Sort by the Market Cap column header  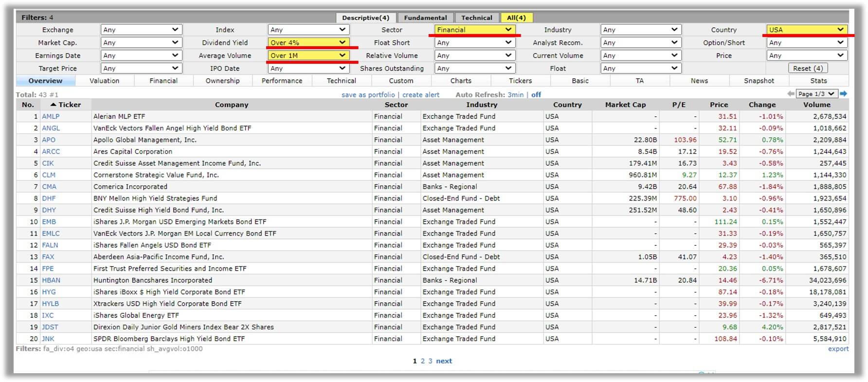pyautogui.click(x=625, y=105)
